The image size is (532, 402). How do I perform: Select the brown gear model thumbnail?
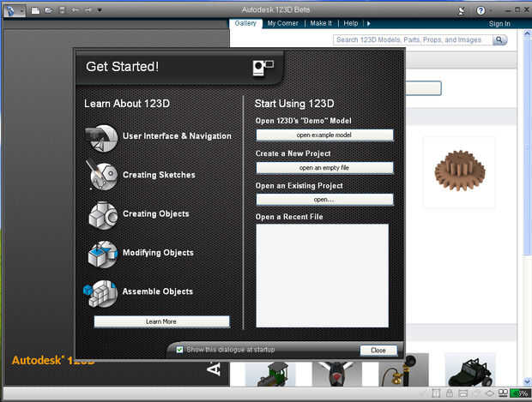[x=460, y=171]
